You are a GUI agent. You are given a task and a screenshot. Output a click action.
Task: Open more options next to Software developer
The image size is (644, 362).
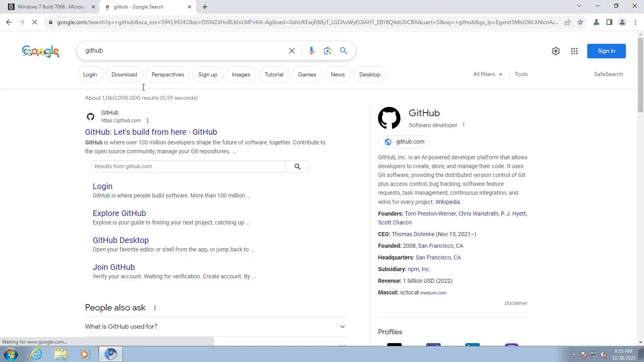coord(464,125)
